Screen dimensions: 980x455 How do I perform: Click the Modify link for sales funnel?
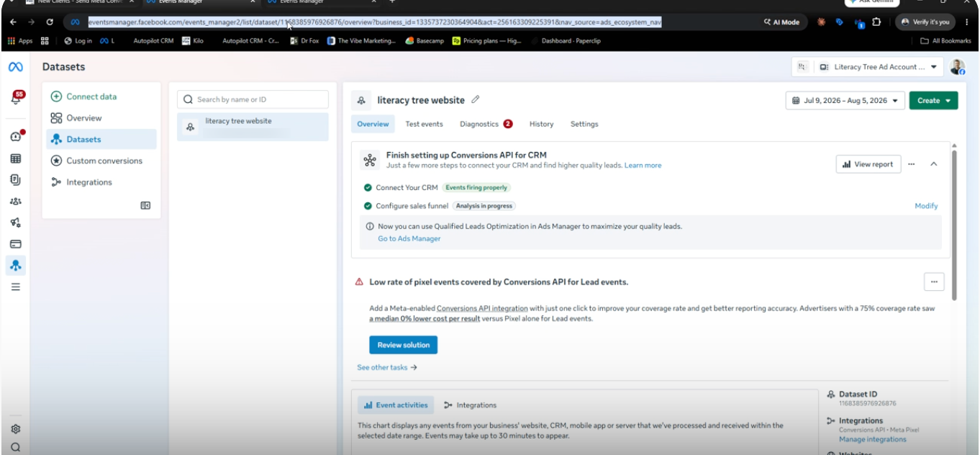point(926,206)
